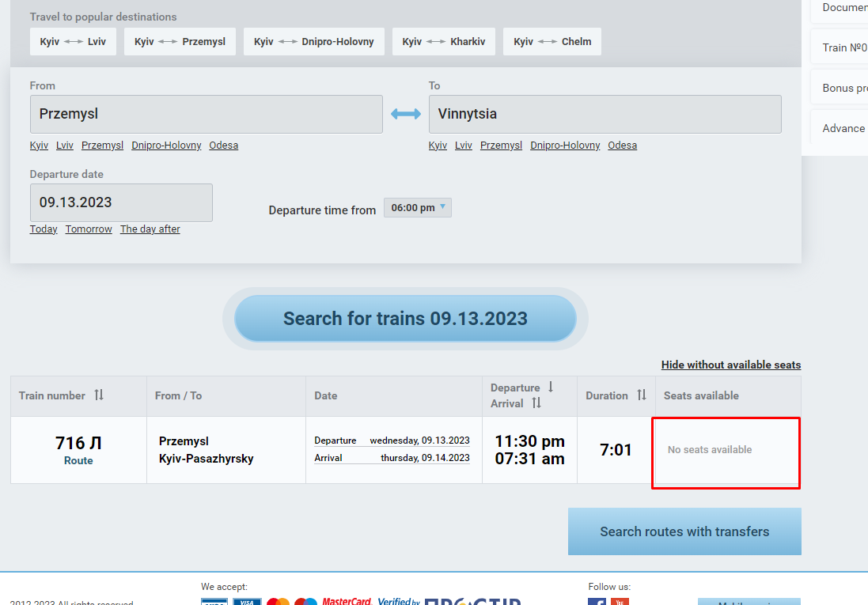Open Departure time from dropdown
Viewport: 868px width, 605px height.
(418, 207)
